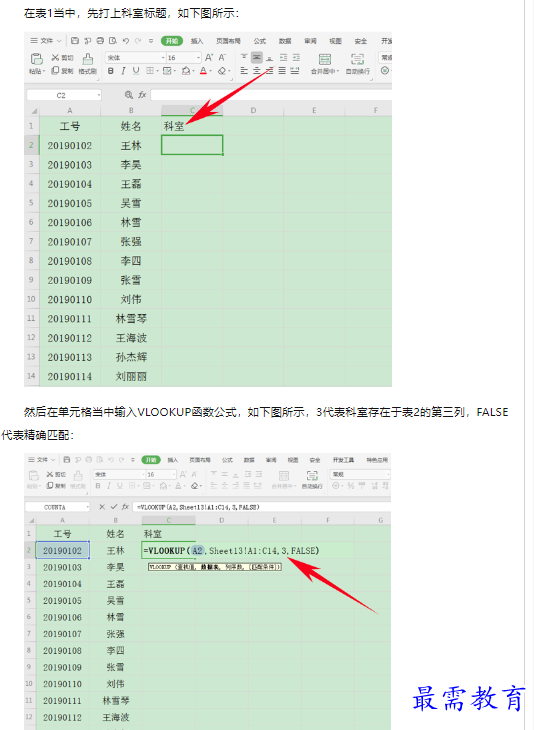Select top vertical align in the upper spreadsheet

(243, 57)
